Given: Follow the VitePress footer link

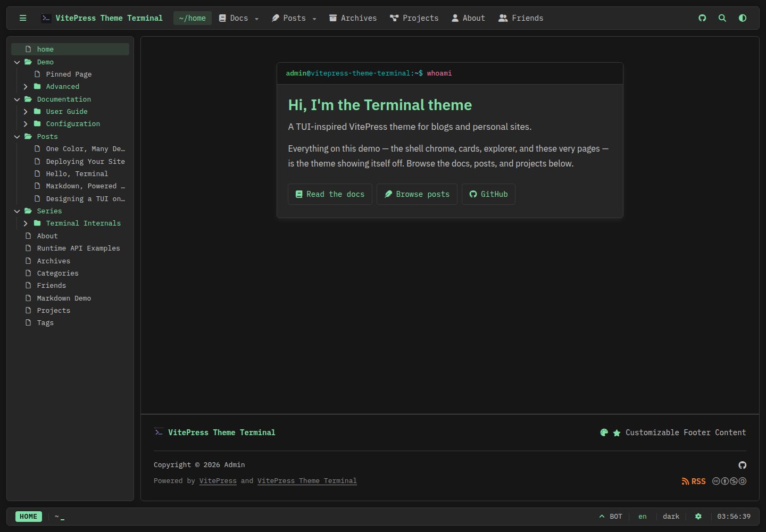Looking at the screenshot, I should (x=218, y=481).
